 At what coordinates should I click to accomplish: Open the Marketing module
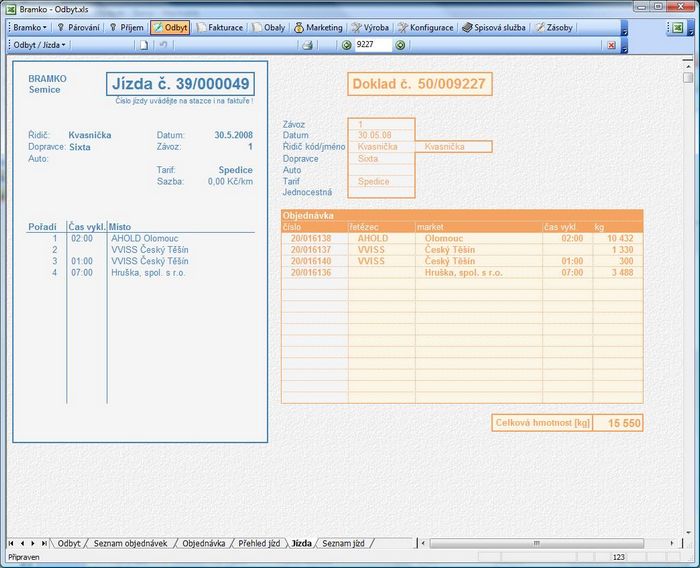[318, 28]
